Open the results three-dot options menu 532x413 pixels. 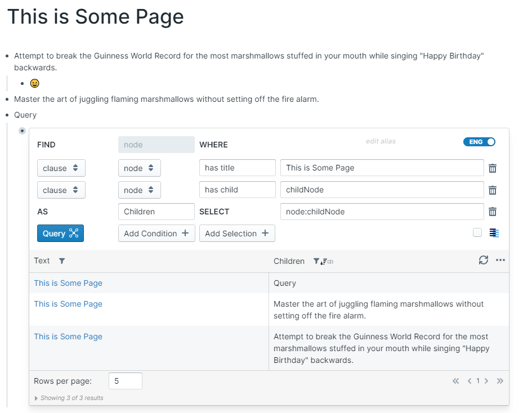pos(500,260)
